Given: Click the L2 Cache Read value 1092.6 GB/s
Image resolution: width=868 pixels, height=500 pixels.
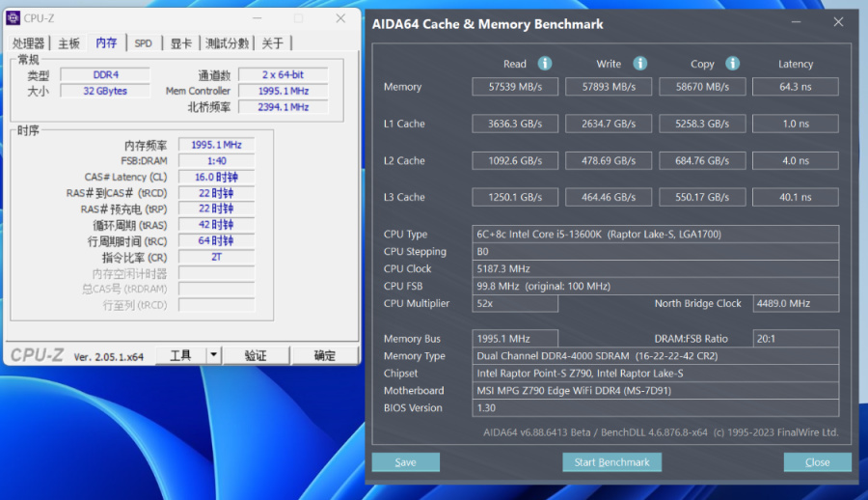Looking at the screenshot, I should (515, 161).
